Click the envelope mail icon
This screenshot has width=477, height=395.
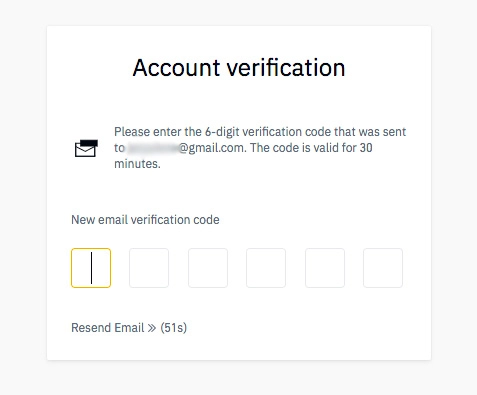(x=86, y=148)
